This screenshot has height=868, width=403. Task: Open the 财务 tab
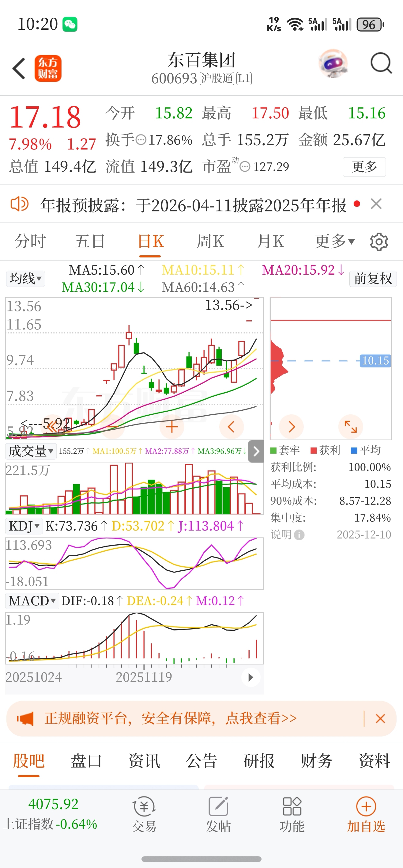click(x=317, y=761)
